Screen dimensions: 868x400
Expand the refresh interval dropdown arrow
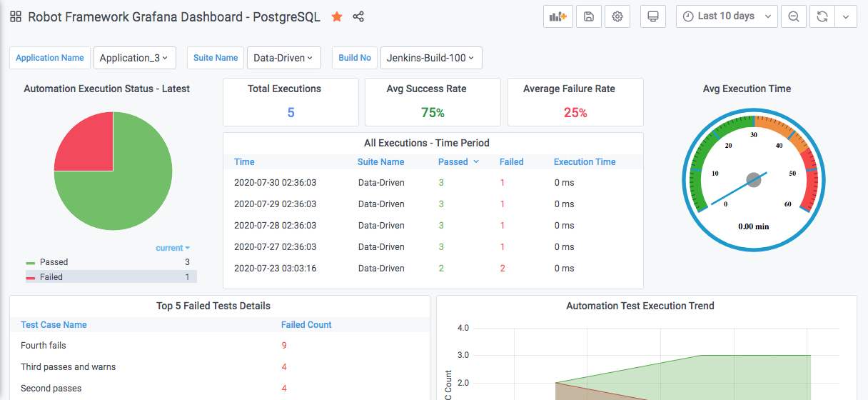(846, 16)
